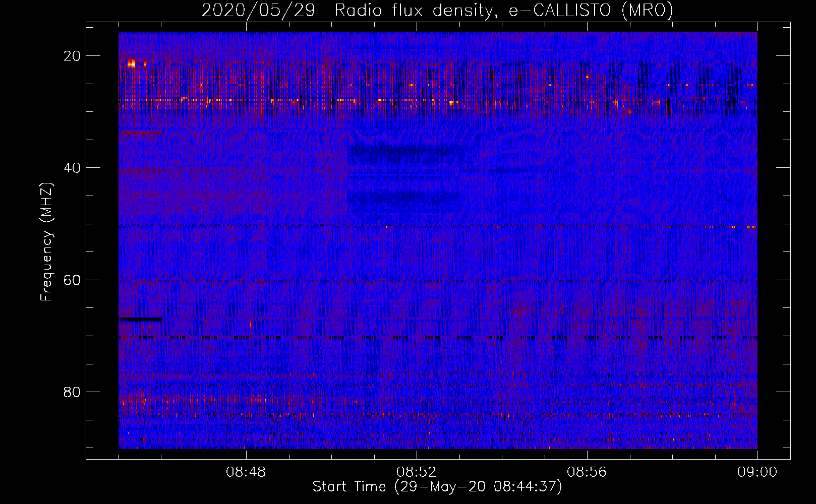Click the 'Frequency (MHZ)' axis label
The image size is (816, 504).
pyautogui.click(x=46, y=242)
